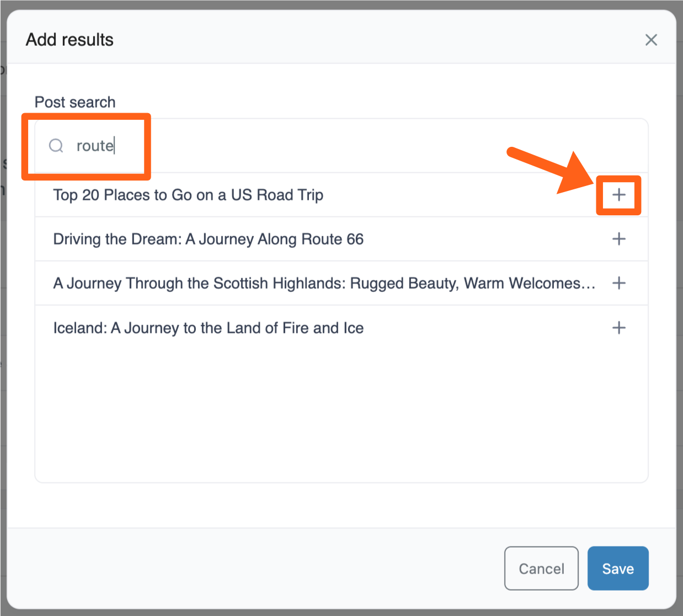
Task: Click the 'Add results' dialog heading
Action: click(70, 40)
